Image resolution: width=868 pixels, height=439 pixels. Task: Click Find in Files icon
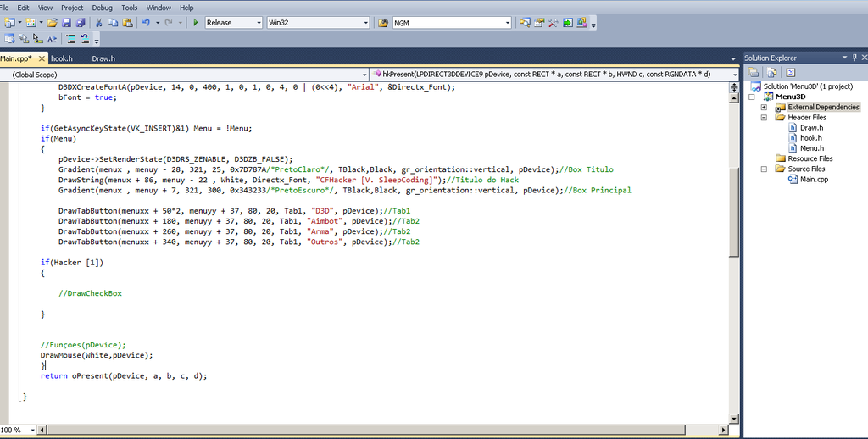(x=382, y=23)
